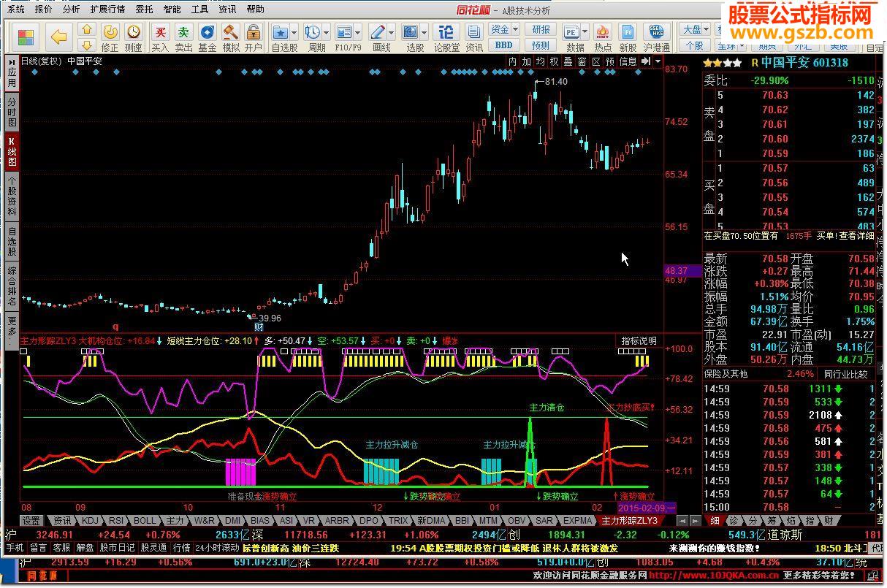Open the 系统 system menu

coord(15,9)
